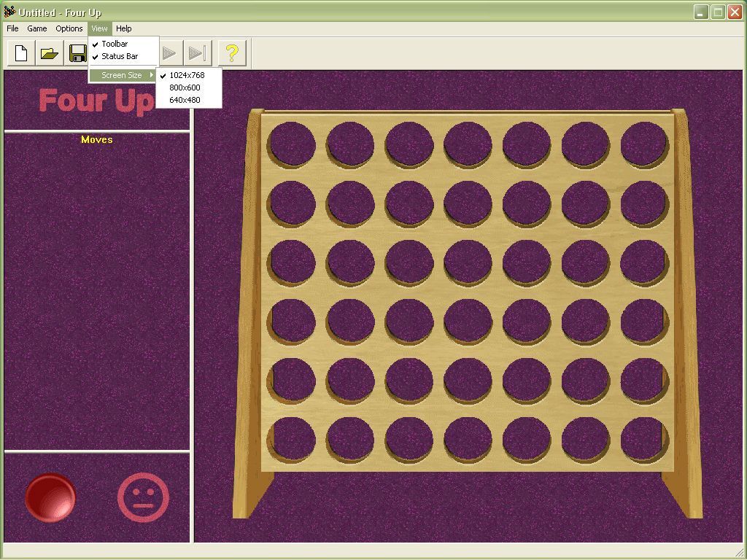The height and width of the screenshot is (560, 747).
Task: Open a saved game file
Action: click(48, 52)
